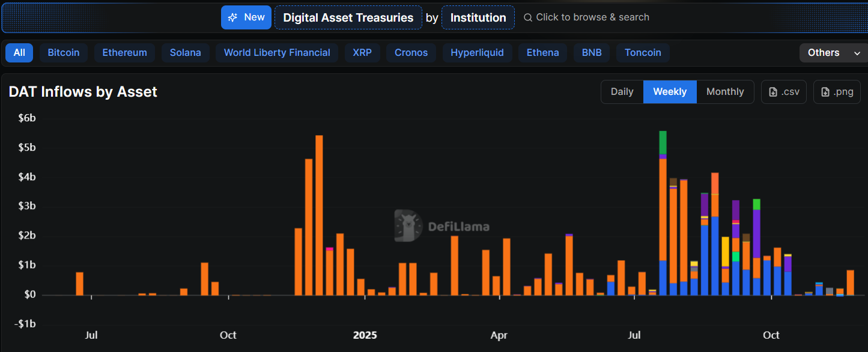Filter the chart by Solana

click(185, 53)
